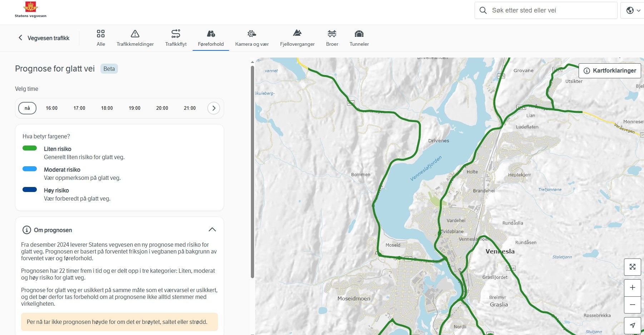This screenshot has height=335, width=644.
Task: Switch to the Alle tab
Action: tap(101, 38)
